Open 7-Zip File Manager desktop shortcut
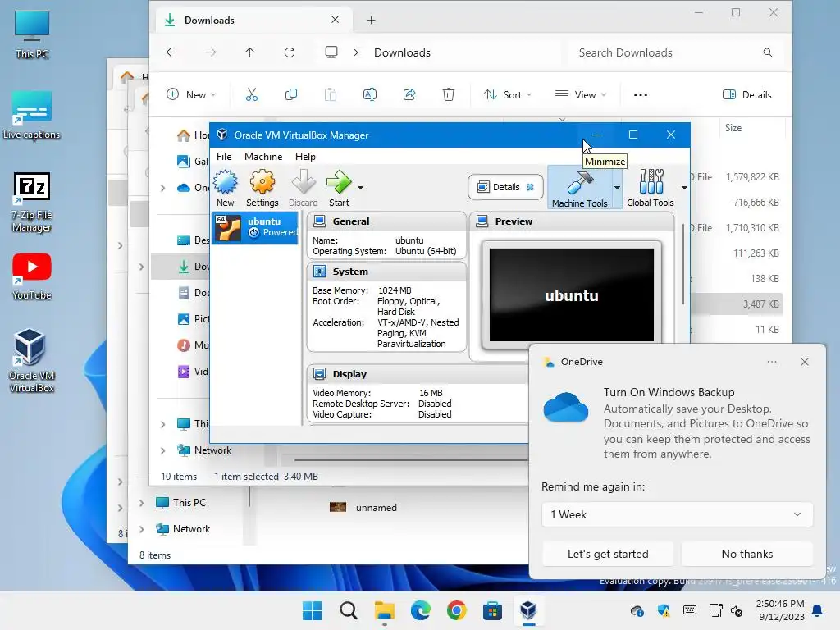 [x=32, y=202]
